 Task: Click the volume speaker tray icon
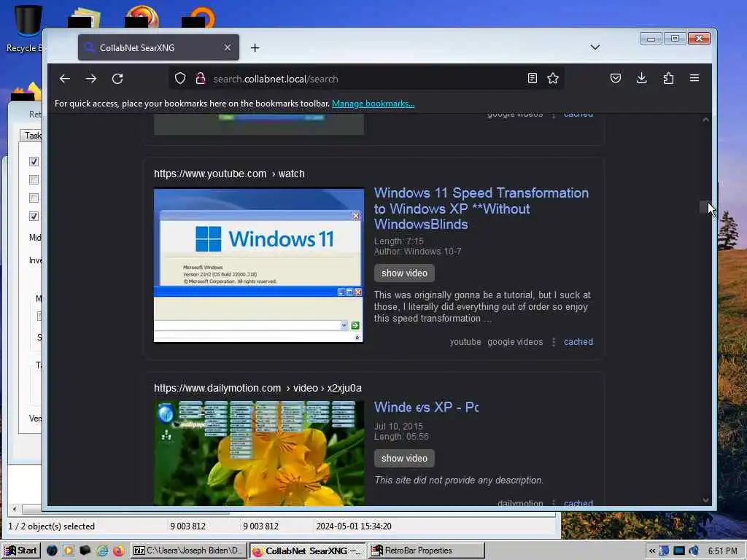coord(694,551)
